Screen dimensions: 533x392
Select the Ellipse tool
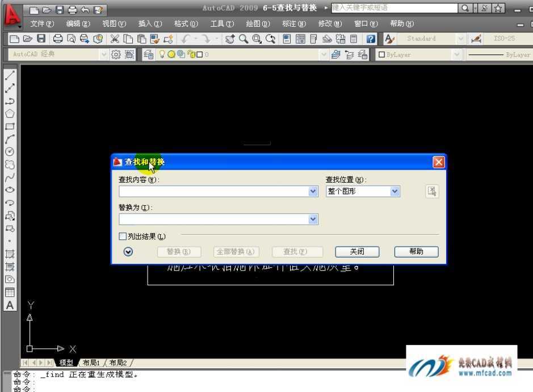[10, 190]
